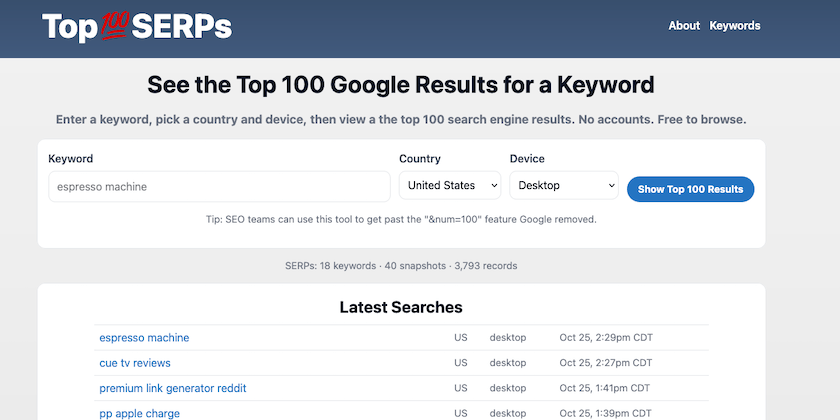Click the Country label above the dropdown
This screenshot has width=840, height=420.
click(419, 159)
